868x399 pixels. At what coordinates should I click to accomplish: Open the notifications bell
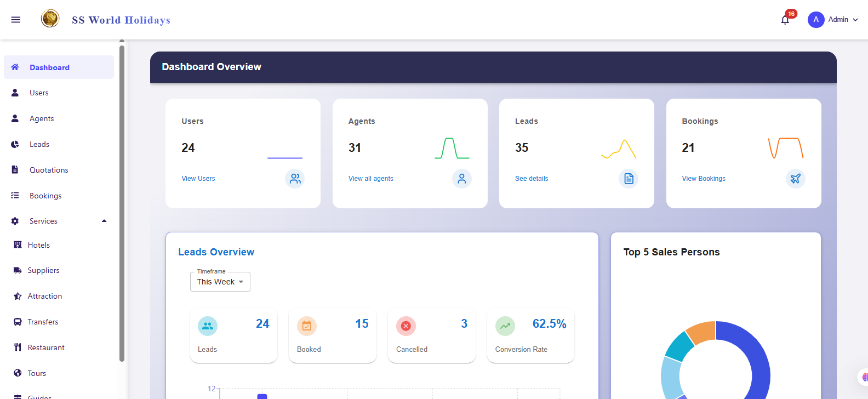pyautogui.click(x=785, y=20)
